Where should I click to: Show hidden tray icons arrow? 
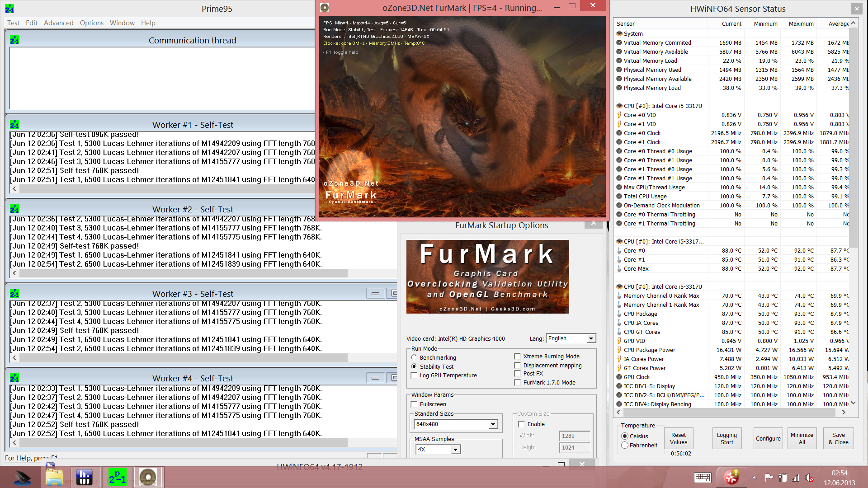coord(754,478)
